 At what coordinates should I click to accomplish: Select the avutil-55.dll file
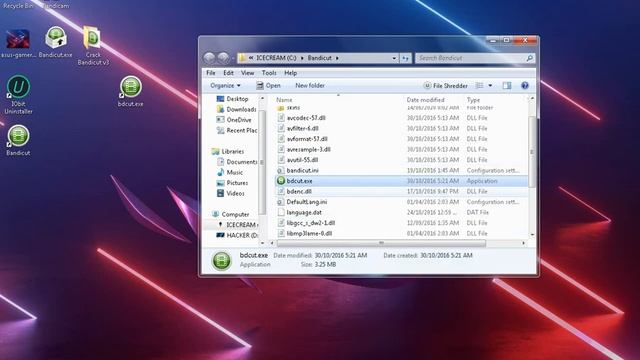tap(302, 160)
